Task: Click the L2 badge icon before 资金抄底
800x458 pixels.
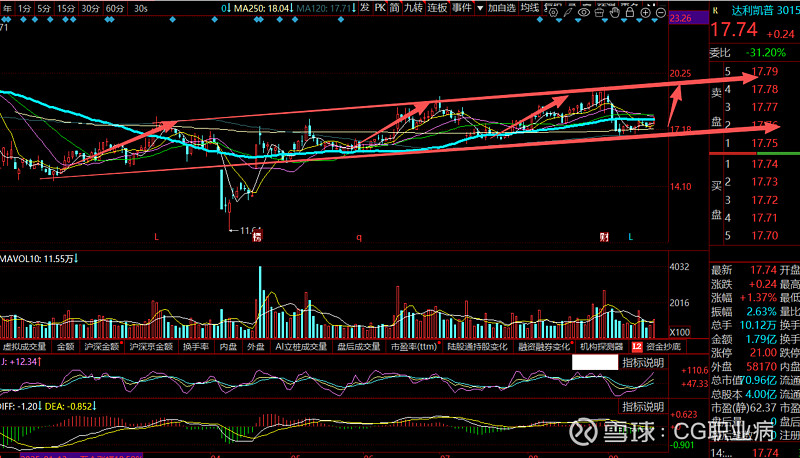Action: [x=637, y=347]
